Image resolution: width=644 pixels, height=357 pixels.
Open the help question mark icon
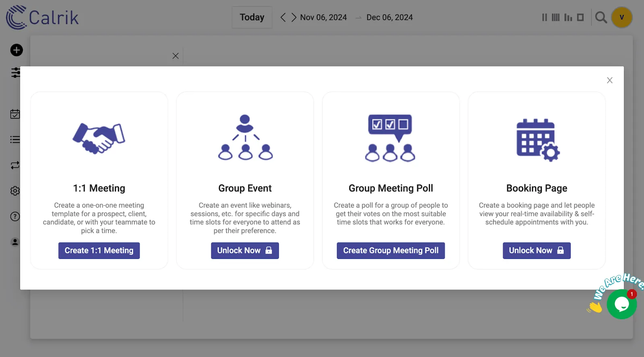point(15,217)
